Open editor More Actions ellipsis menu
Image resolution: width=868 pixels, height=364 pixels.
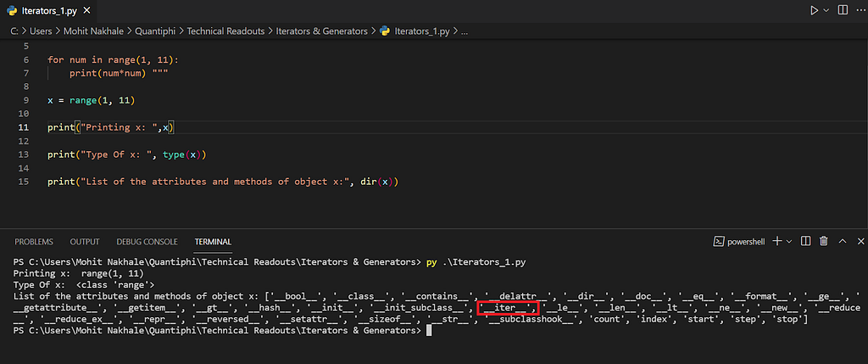coord(860,10)
